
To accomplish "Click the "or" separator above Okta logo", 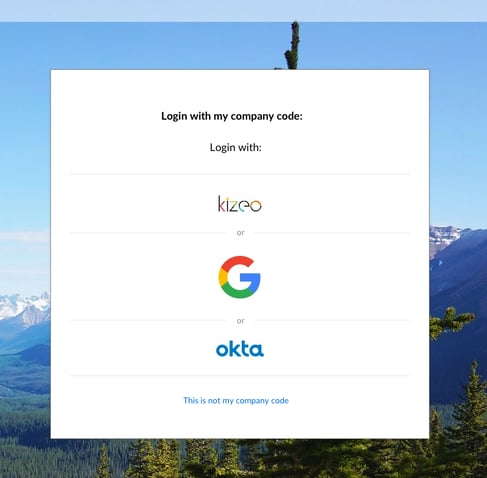I will tap(240, 321).
